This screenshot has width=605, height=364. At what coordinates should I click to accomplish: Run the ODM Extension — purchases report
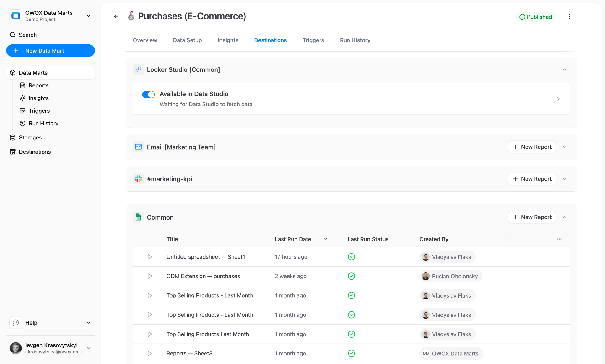coord(150,276)
